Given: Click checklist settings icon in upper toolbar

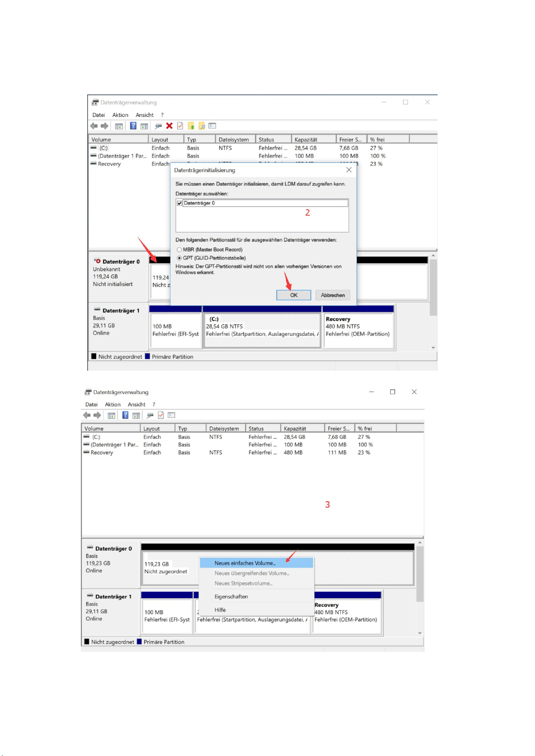Looking at the screenshot, I should click(213, 126).
